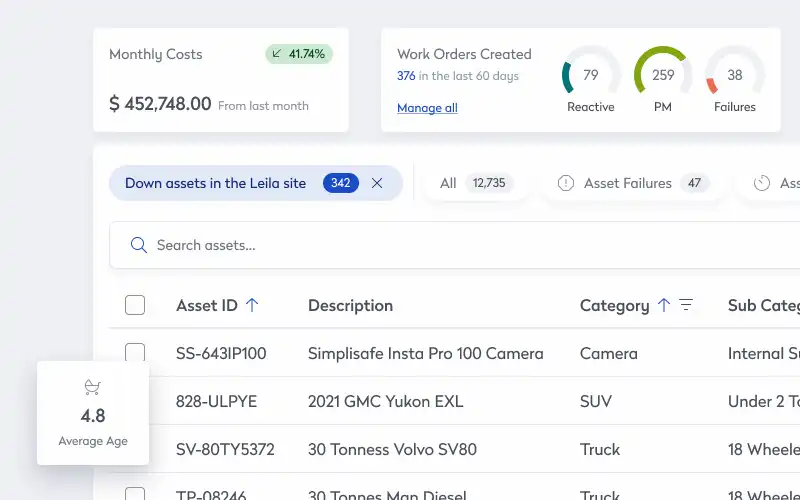800x500 pixels.
Task: Click the Description column header
Action: (351, 306)
